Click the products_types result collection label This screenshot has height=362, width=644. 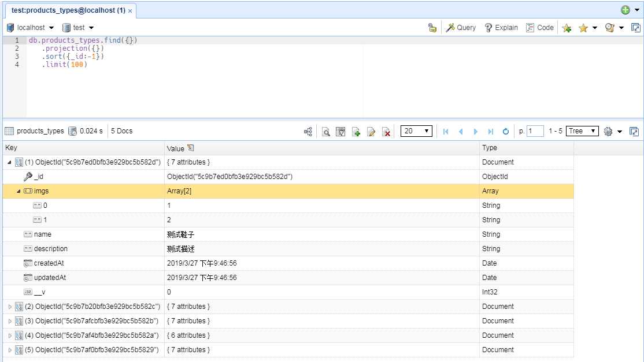pyautogui.click(x=40, y=131)
